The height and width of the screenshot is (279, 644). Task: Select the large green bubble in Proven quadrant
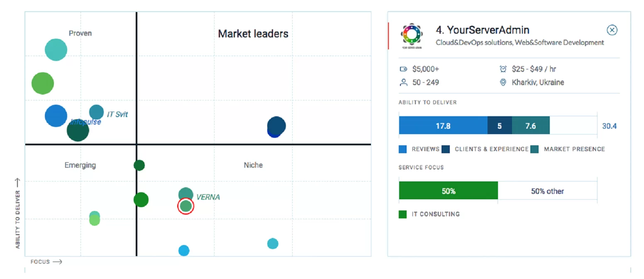coord(43,83)
